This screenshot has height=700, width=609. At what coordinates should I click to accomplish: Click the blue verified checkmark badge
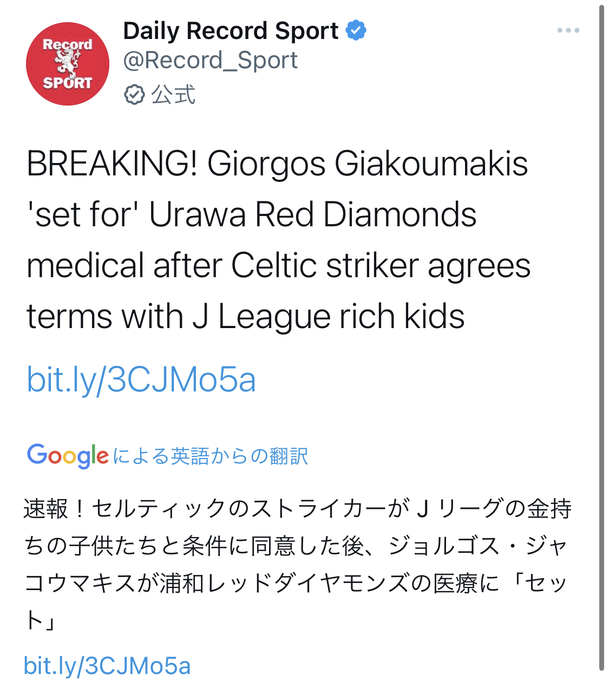(356, 30)
